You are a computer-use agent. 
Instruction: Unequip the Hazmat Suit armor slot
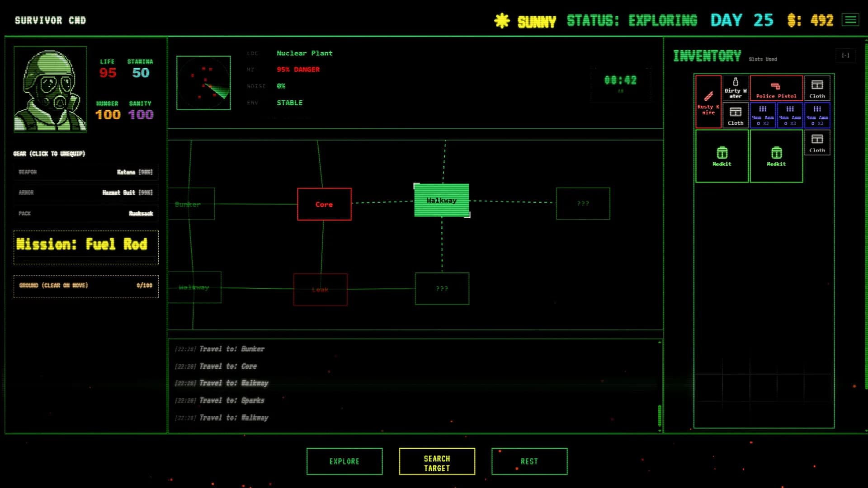pyautogui.click(x=86, y=192)
